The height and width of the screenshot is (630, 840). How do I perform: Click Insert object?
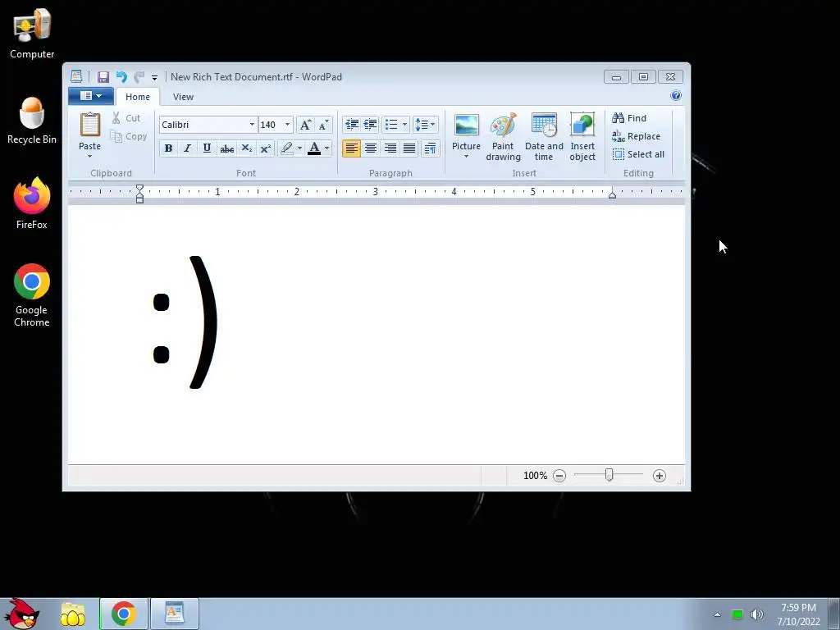click(x=582, y=137)
